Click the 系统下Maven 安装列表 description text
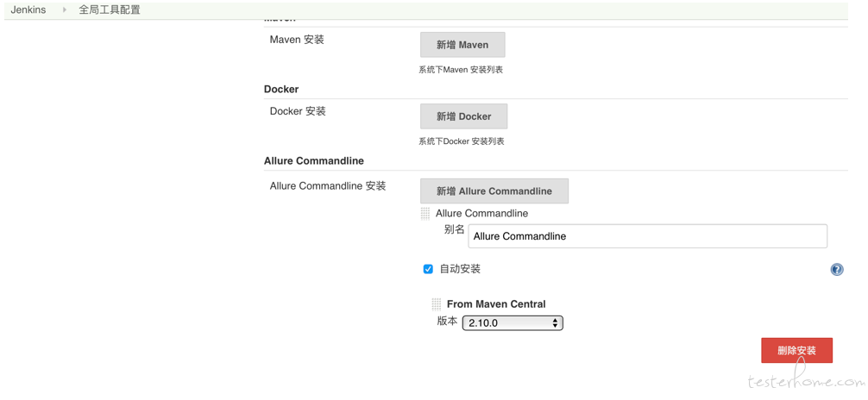This screenshot has width=868, height=400. click(x=461, y=71)
